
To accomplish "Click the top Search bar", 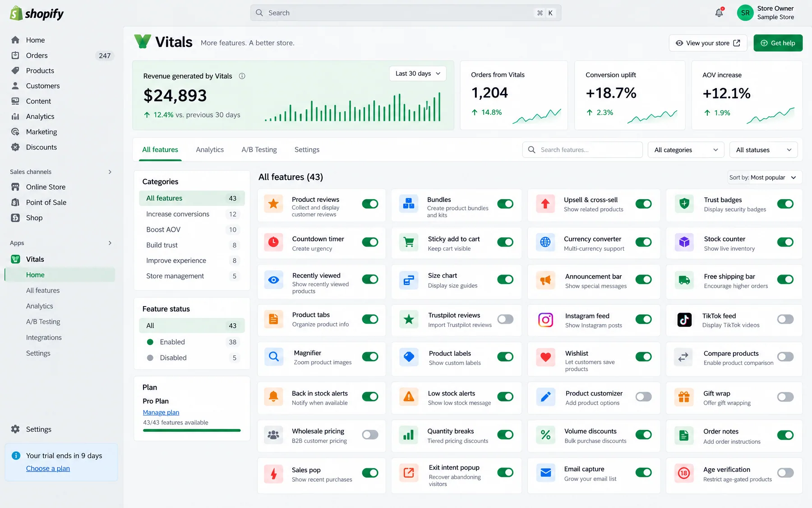I will tap(406, 13).
